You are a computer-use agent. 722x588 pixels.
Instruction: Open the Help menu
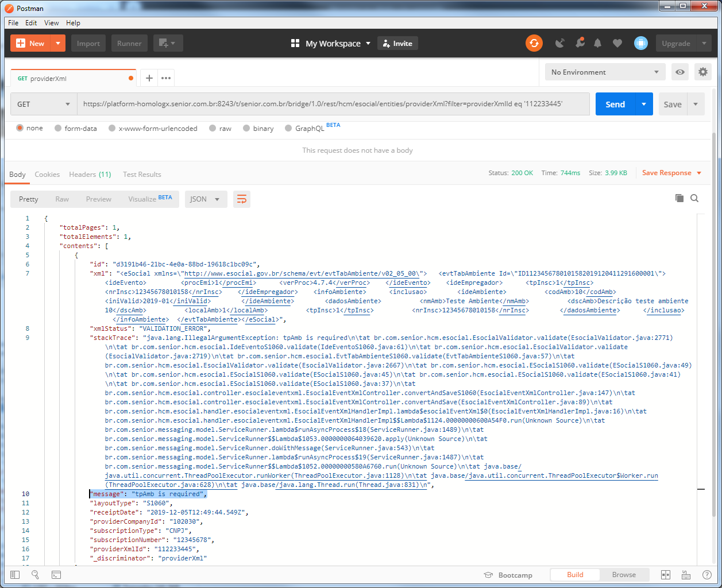[x=73, y=22]
